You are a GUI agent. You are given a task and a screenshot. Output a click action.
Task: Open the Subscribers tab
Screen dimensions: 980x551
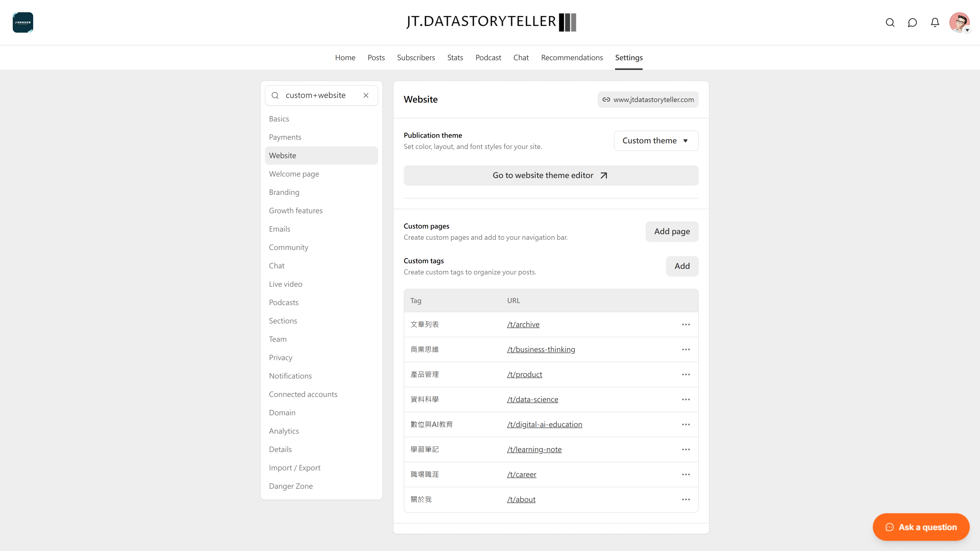click(416, 57)
